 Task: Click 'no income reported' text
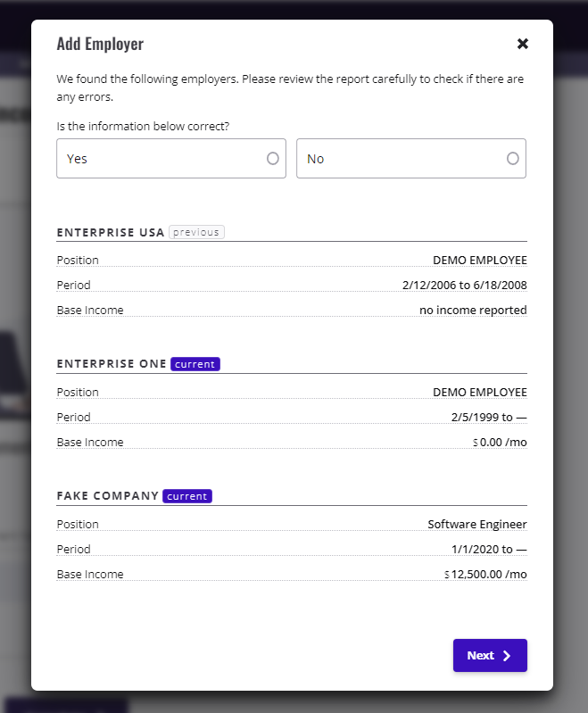point(473,311)
